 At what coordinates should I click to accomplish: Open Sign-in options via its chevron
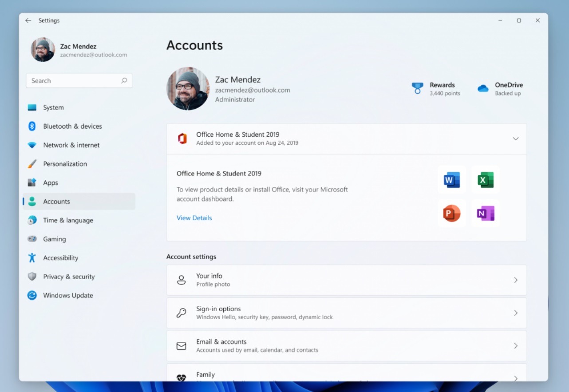click(515, 313)
